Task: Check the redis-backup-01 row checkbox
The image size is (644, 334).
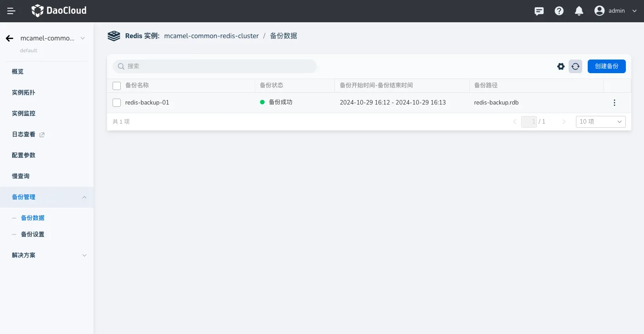Action: 117,103
